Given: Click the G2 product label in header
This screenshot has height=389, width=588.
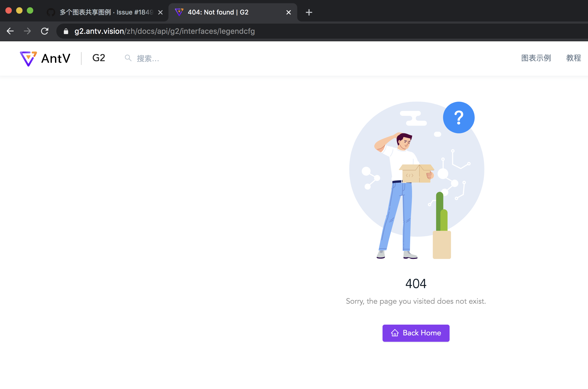Looking at the screenshot, I should pos(98,58).
